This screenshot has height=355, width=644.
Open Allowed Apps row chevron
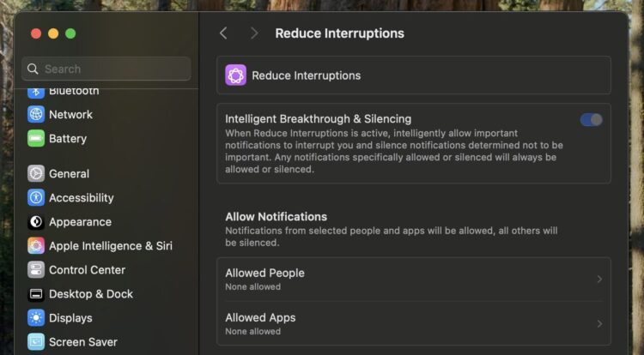tap(599, 324)
